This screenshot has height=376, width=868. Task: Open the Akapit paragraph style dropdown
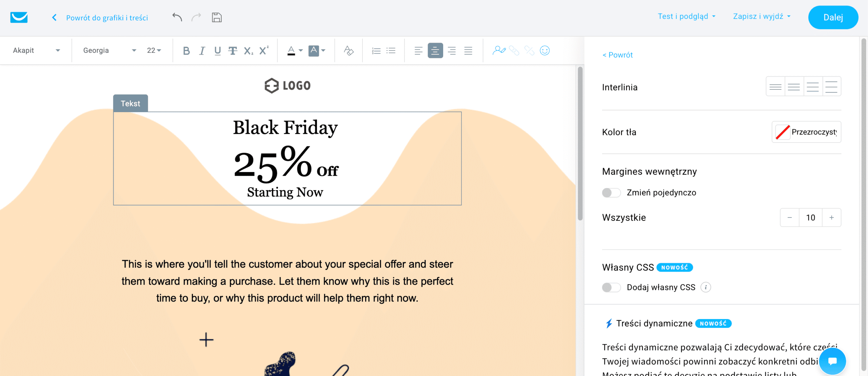pos(36,50)
